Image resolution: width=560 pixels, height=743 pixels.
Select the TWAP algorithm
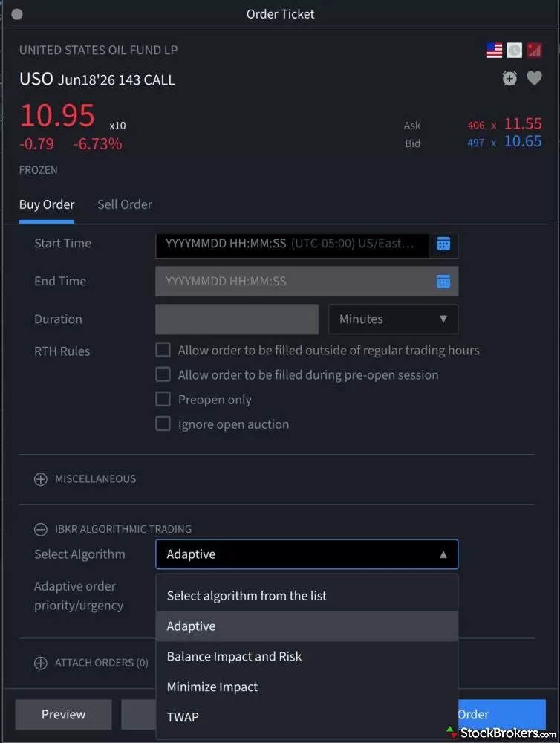[x=307, y=717]
